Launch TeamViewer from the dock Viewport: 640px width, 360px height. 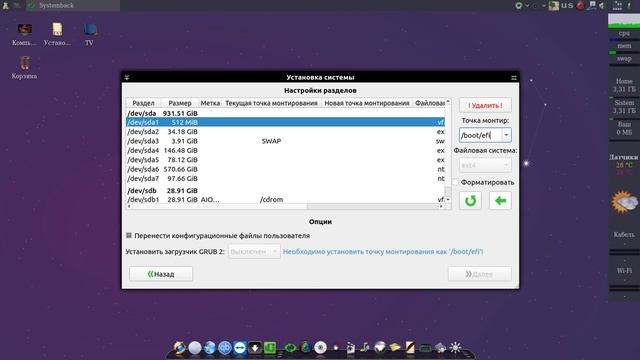click(240, 348)
